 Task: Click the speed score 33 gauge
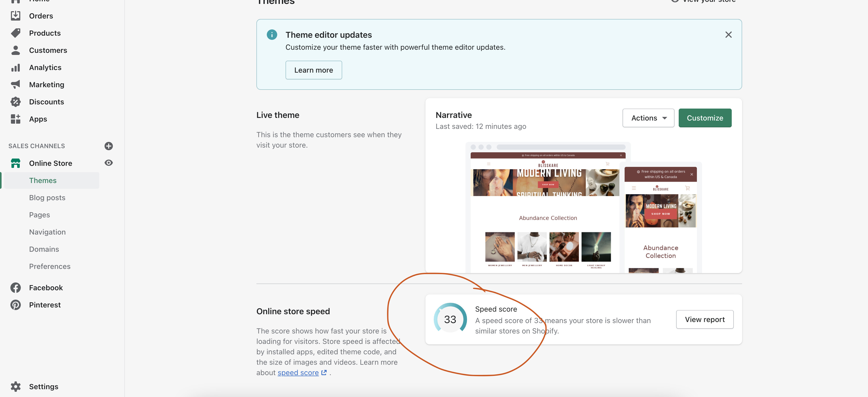click(450, 319)
